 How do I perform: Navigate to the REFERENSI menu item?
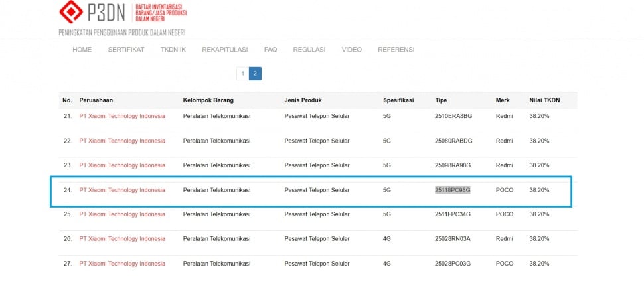click(396, 50)
